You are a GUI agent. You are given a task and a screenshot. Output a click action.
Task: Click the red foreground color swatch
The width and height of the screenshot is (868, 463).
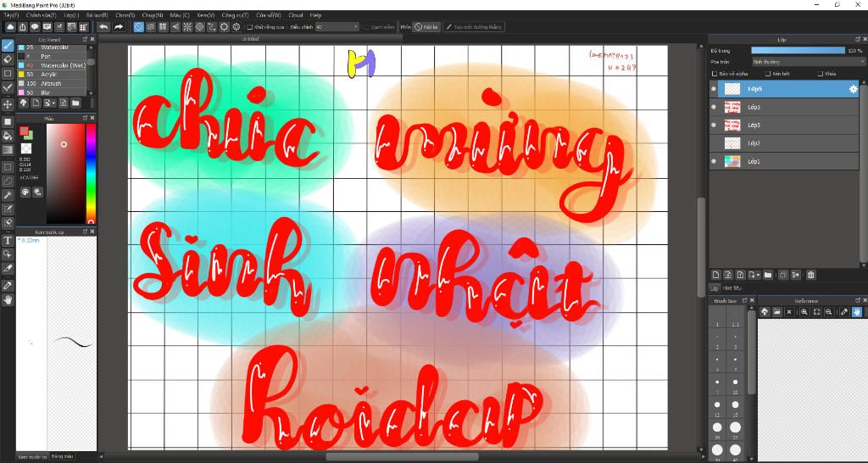24,131
